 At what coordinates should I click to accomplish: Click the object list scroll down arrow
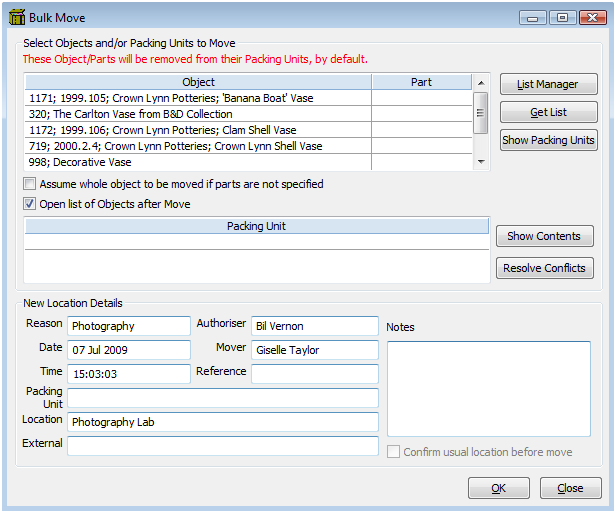coord(481,162)
